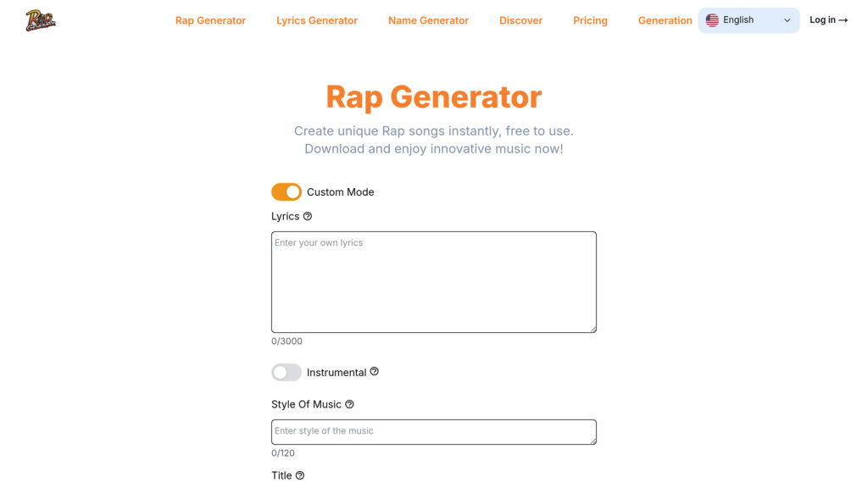Click the US flag language icon
The image size is (868, 488).
point(712,20)
